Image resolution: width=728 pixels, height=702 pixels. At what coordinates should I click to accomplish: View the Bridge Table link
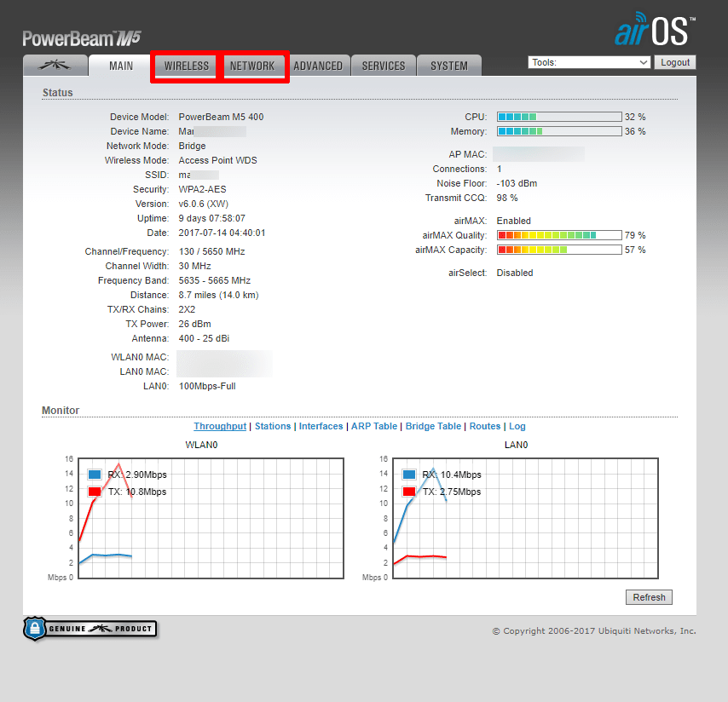click(x=433, y=426)
